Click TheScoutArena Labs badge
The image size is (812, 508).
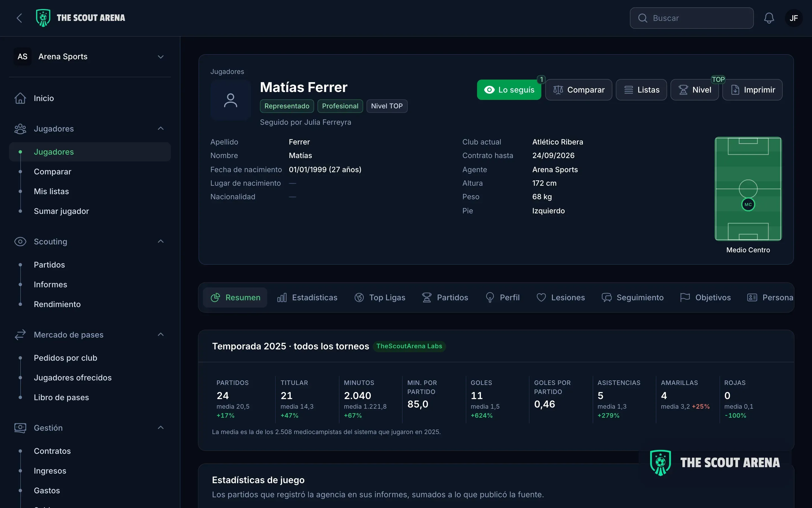tap(409, 346)
